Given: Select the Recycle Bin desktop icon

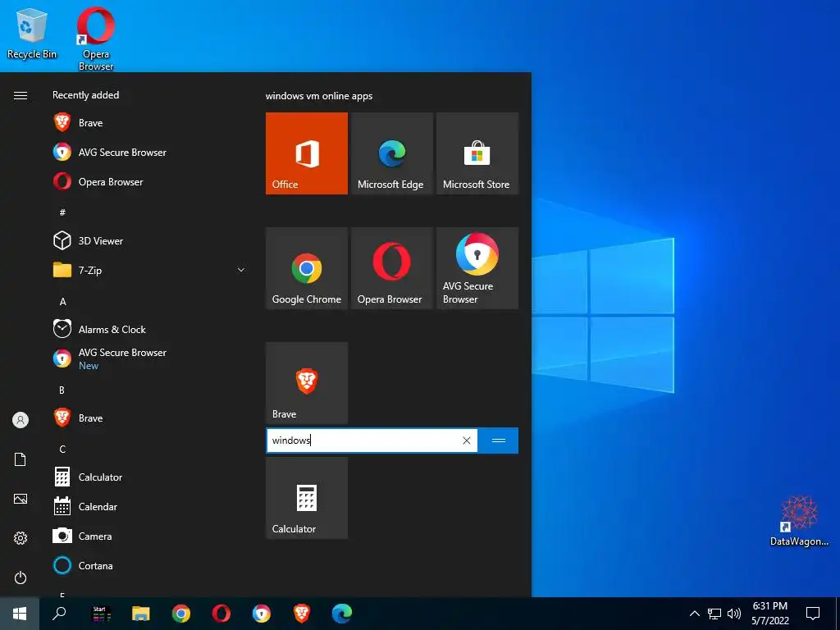Looking at the screenshot, I should click(32, 34).
